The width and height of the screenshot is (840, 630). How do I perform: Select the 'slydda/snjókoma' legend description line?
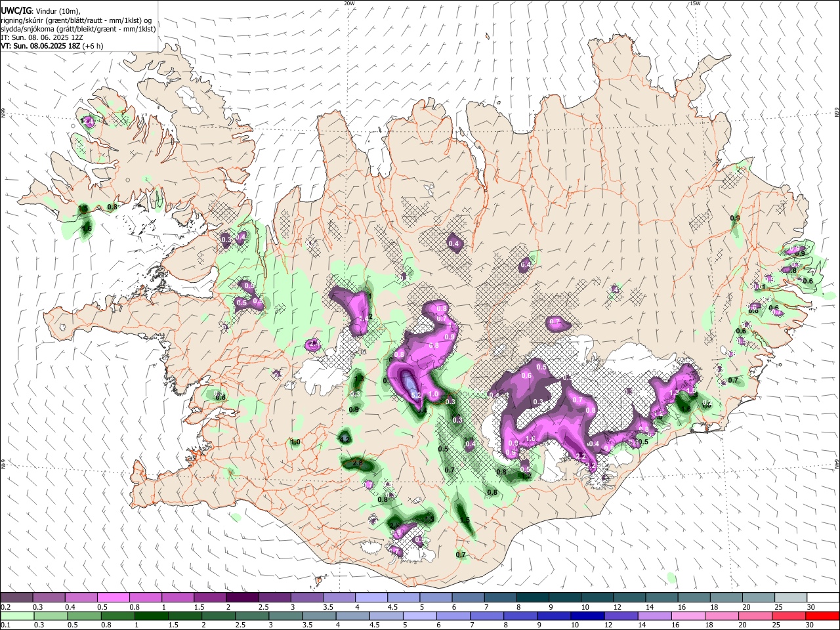click(78, 29)
